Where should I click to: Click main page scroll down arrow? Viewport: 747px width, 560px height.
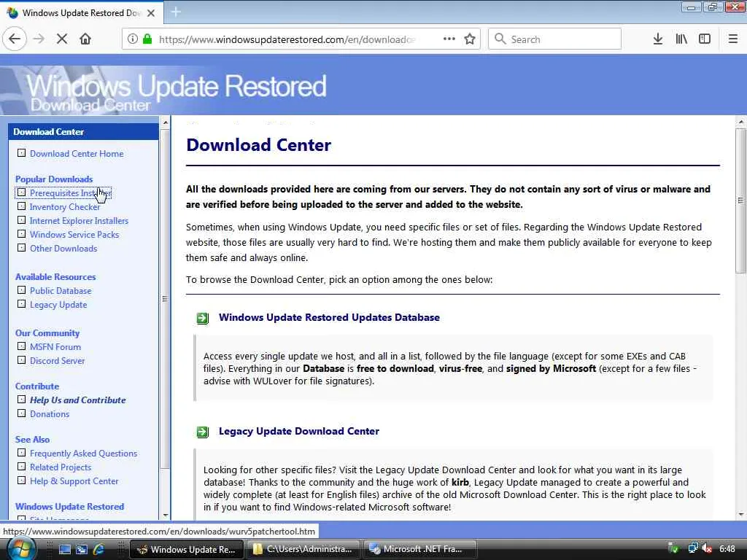pyautogui.click(x=741, y=515)
